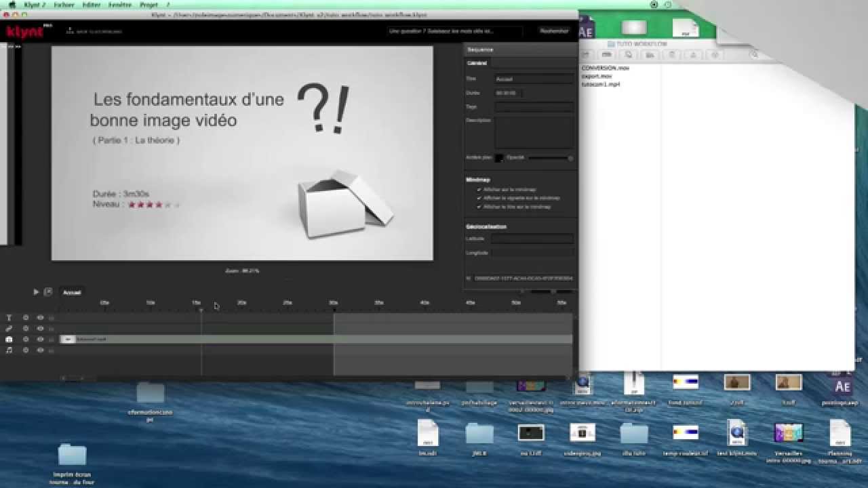Viewport: 868px width, 488px height.
Task: Open the Klynt 2 menu
Action: tap(34, 5)
